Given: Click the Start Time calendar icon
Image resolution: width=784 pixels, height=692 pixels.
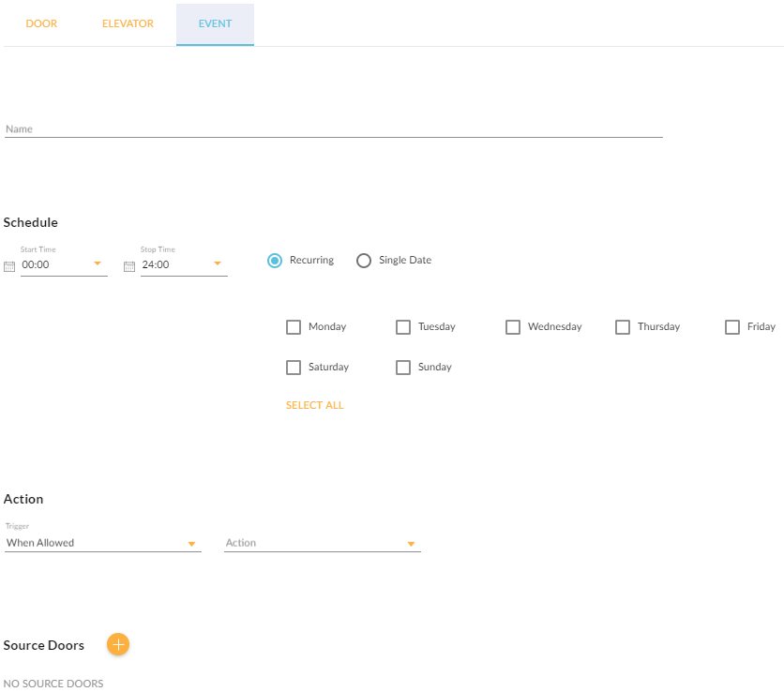Looking at the screenshot, I should point(9,266).
